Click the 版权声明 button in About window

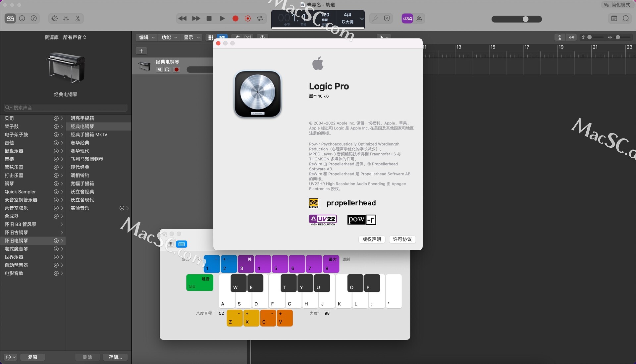pos(372,239)
